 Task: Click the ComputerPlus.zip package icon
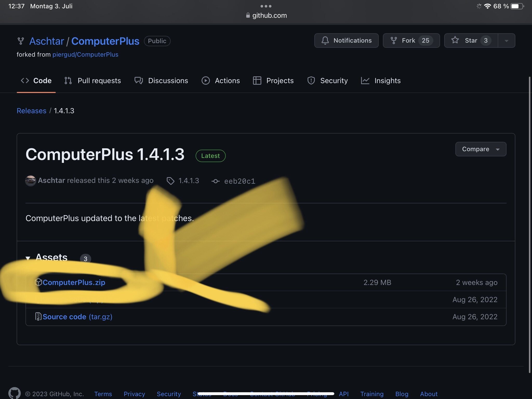tap(38, 282)
